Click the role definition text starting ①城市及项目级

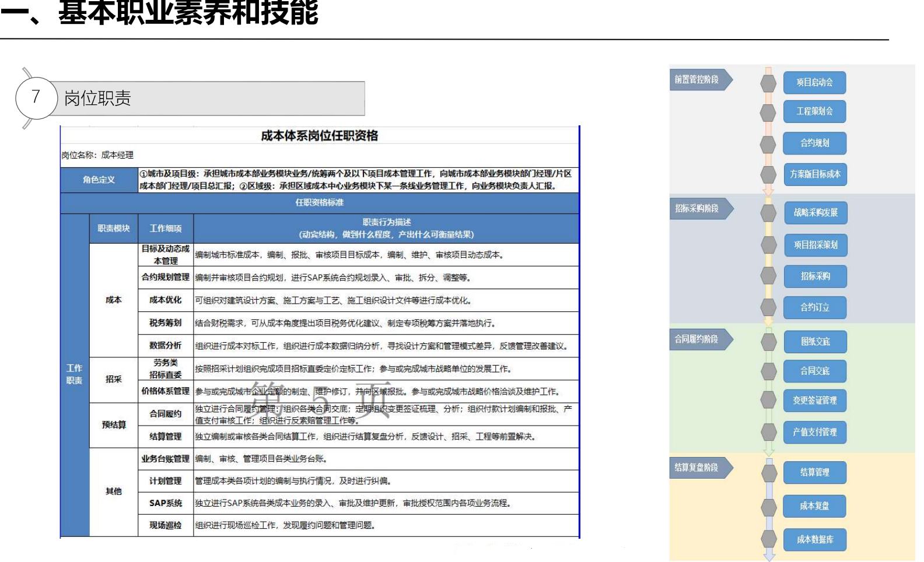tap(358, 180)
